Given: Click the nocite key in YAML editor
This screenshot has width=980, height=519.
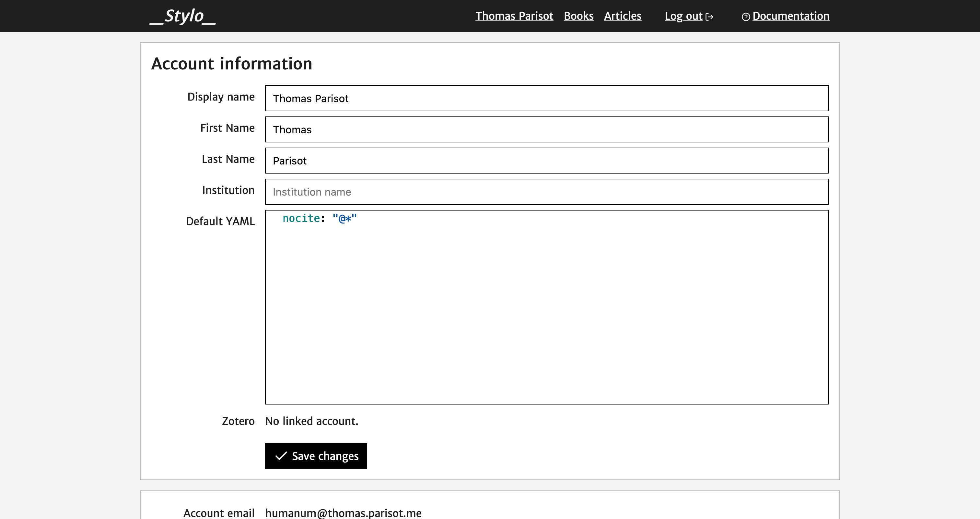Looking at the screenshot, I should click(x=301, y=218).
